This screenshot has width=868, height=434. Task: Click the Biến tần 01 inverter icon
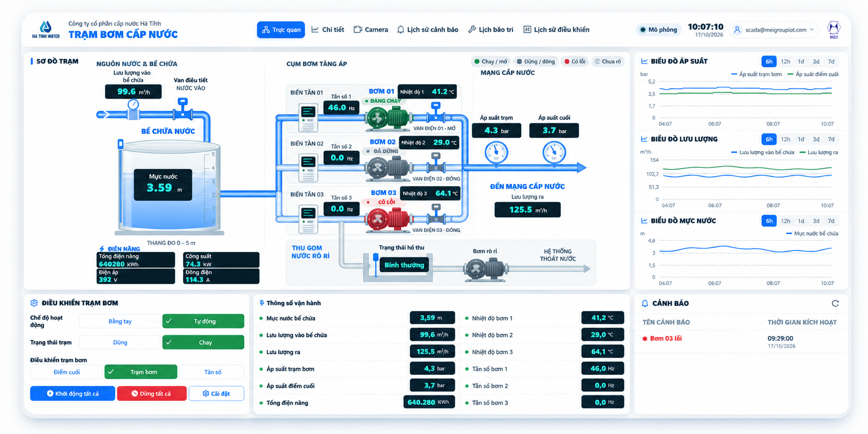(308, 117)
